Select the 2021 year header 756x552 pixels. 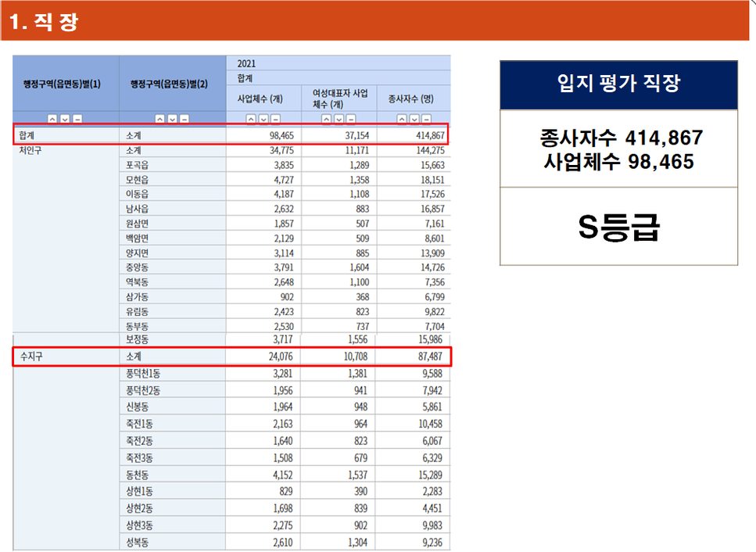point(246,63)
